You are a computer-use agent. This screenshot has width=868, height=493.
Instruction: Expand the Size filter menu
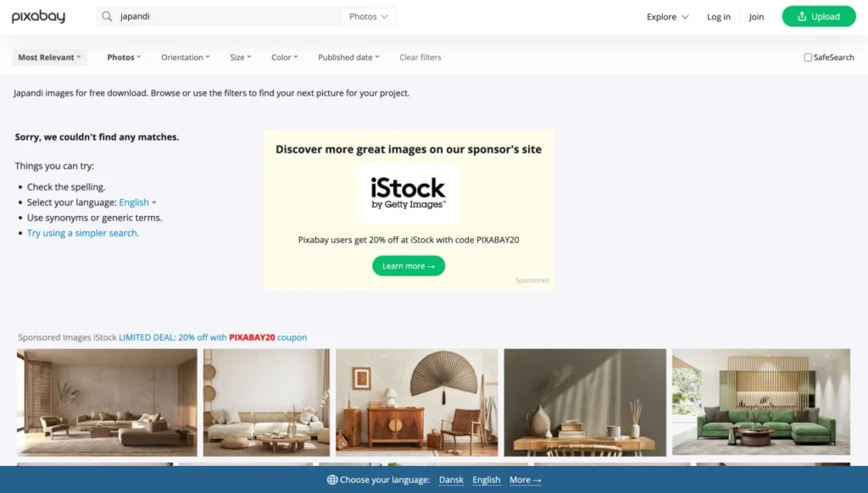click(240, 57)
